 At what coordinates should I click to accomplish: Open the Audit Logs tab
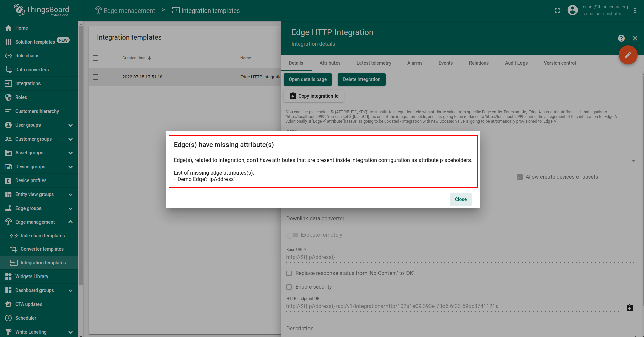(x=516, y=63)
